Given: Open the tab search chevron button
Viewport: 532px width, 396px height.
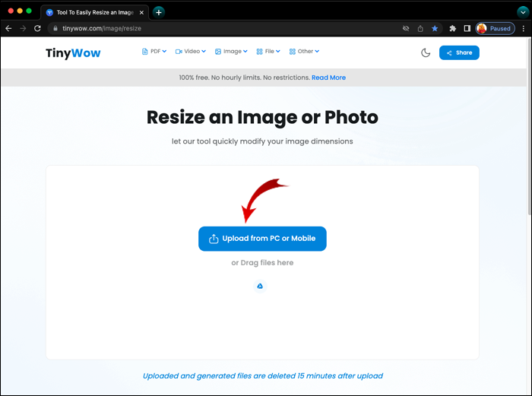Looking at the screenshot, I should [x=523, y=13].
